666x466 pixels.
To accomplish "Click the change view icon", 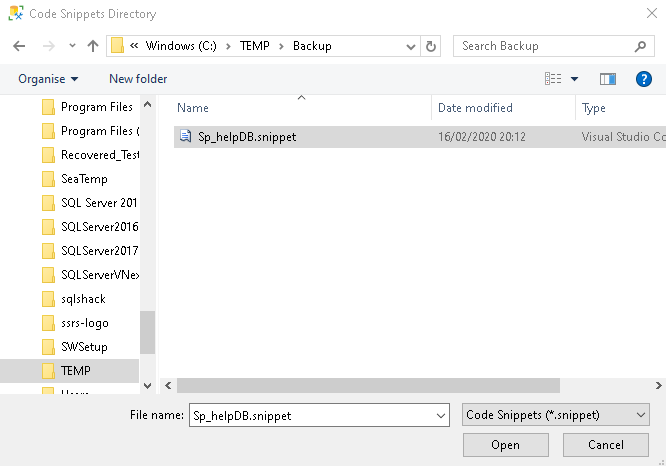I will pyautogui.click(x=553, y=79).
